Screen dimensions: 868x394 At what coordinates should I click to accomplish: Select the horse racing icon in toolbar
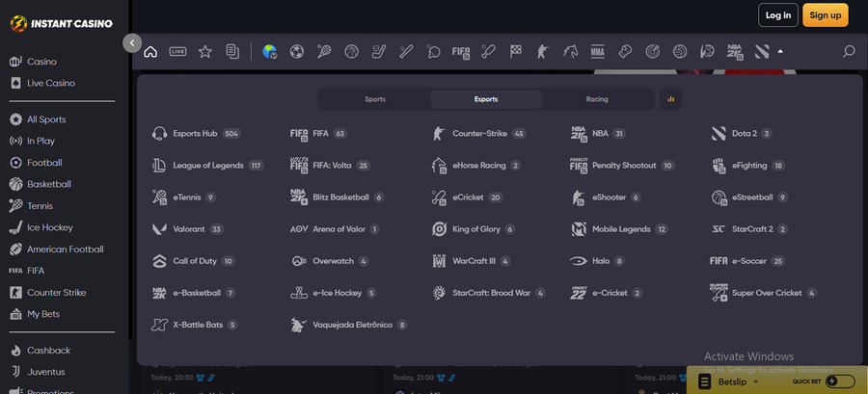tap(570, 51)
